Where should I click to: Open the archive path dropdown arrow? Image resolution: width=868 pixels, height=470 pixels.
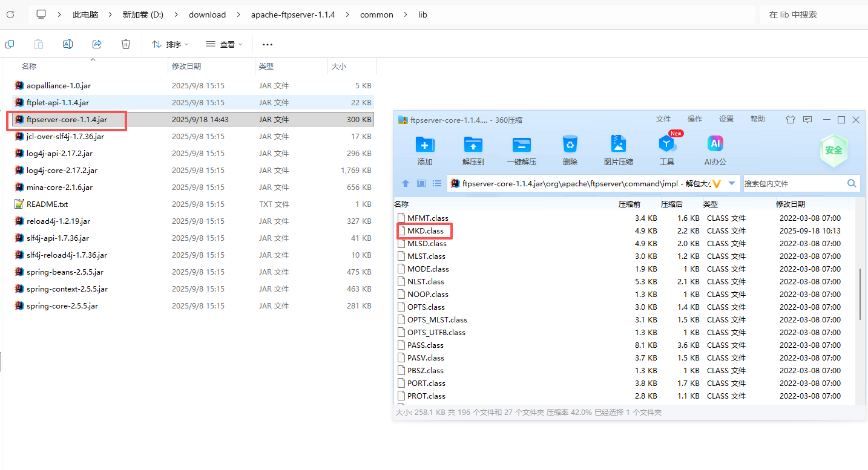click(x=732, y=183)
